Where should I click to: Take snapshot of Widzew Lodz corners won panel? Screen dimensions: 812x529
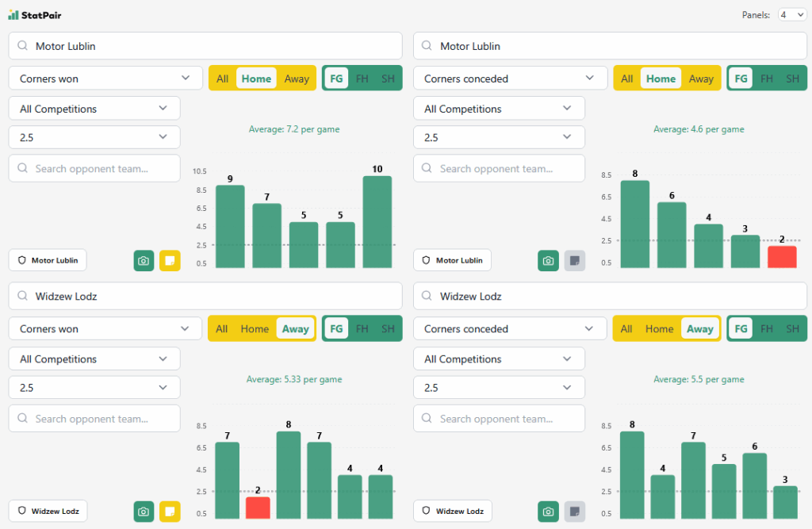click(144, 512)
